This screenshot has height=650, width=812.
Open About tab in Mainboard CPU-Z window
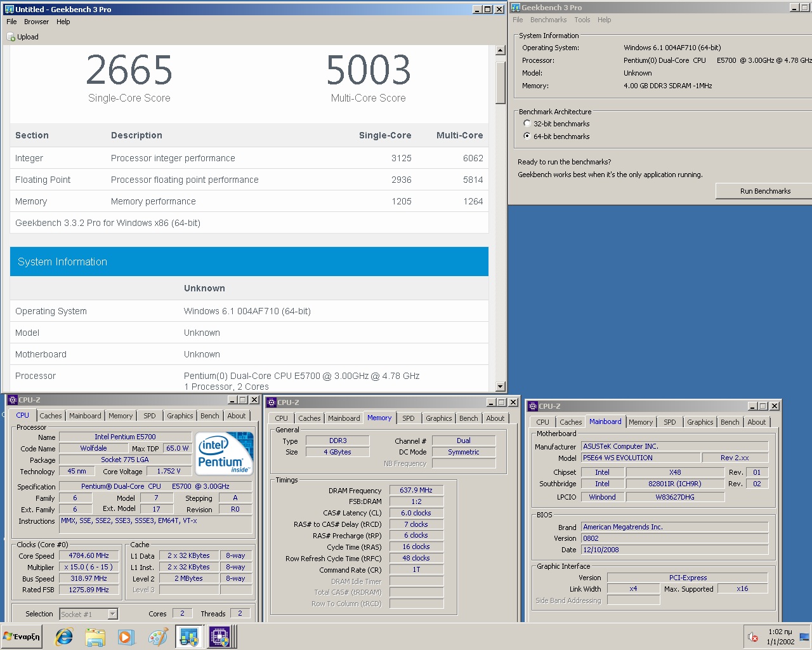pyautogui.click(x=757, y=422)
